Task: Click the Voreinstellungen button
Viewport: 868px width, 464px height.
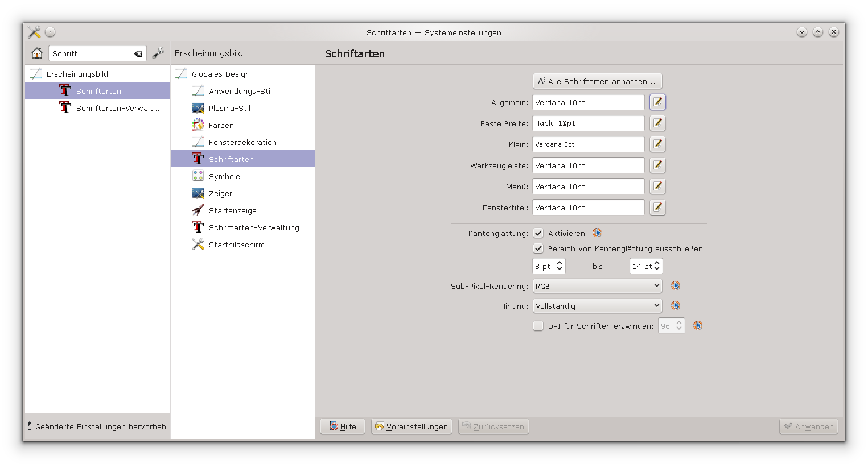Action: (x=412, y=426)
